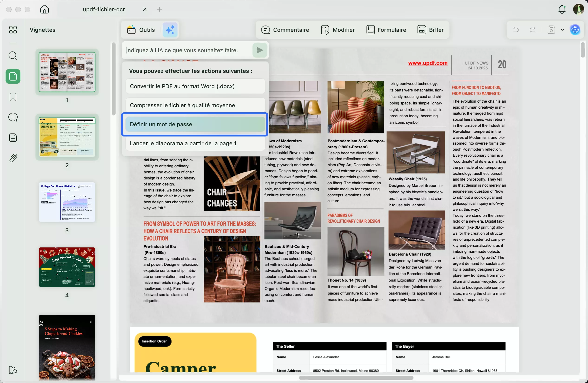The height and width of the screenshot is (383, 588).
Task: Switch to Commentaire mode
Action: click(x=285, y=30)
